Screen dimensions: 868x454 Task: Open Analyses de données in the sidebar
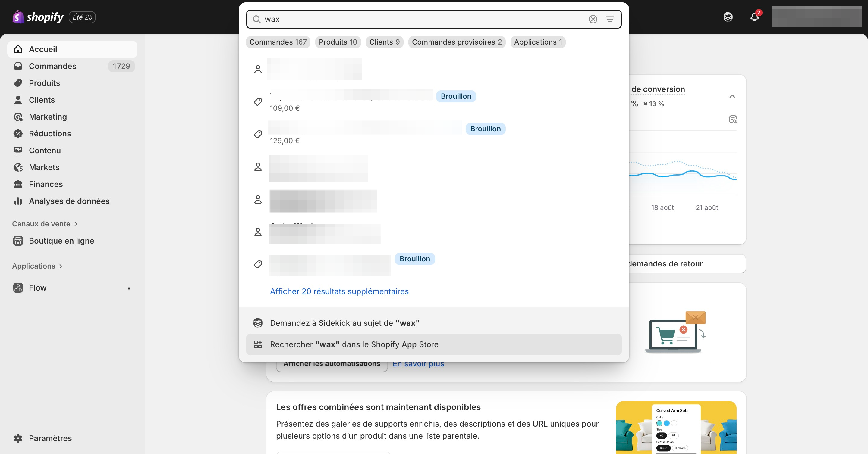tap(72, 201)
